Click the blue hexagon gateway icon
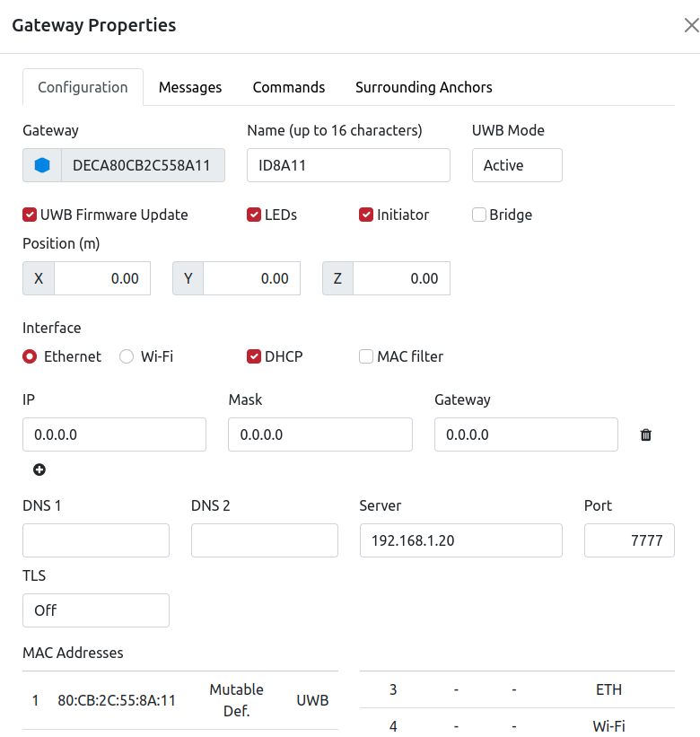This screenshot has width=700, height=737. [42, 165]
